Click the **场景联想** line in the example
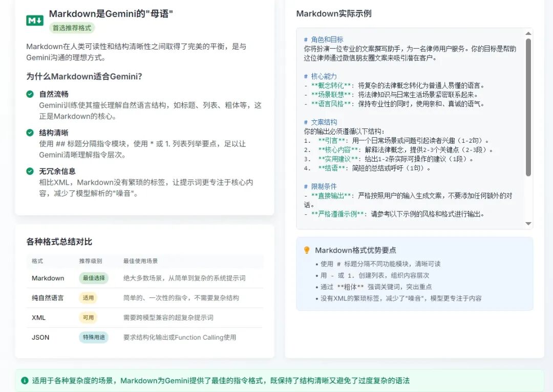This screenshot has width=553, height=392. pos(391,95)
